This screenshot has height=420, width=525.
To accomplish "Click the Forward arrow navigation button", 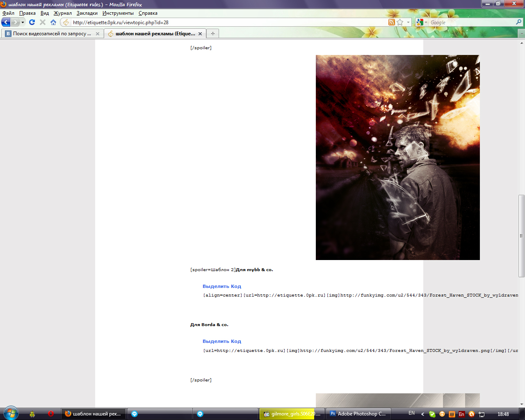I will [x=15, y=22].
